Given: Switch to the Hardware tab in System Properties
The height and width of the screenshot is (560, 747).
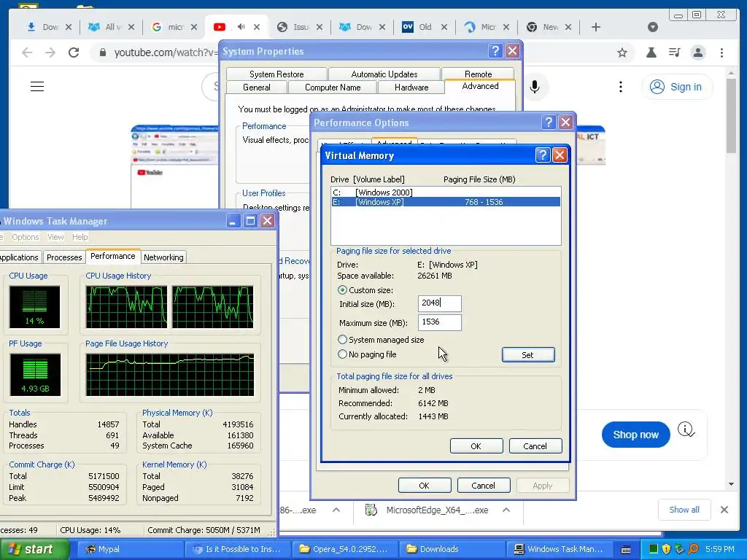Looking at the screenshot, I should [411, 87].
